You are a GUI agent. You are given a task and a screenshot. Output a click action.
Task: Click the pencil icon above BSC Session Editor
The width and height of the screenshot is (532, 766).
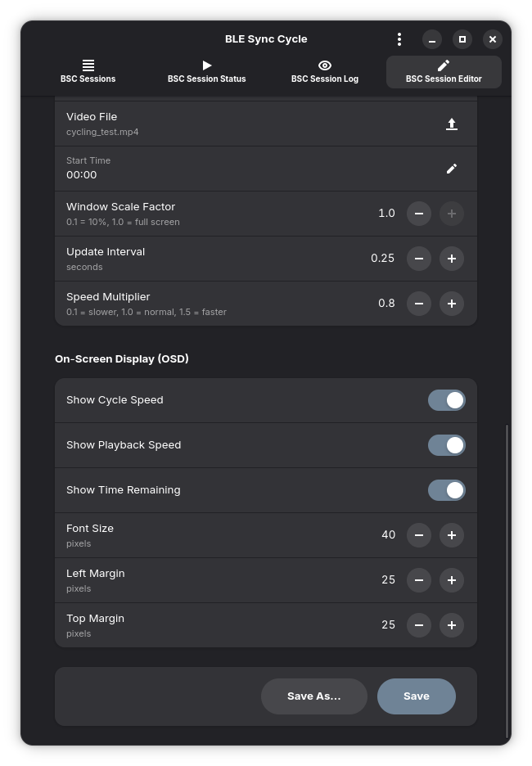(x=443, y=65)
